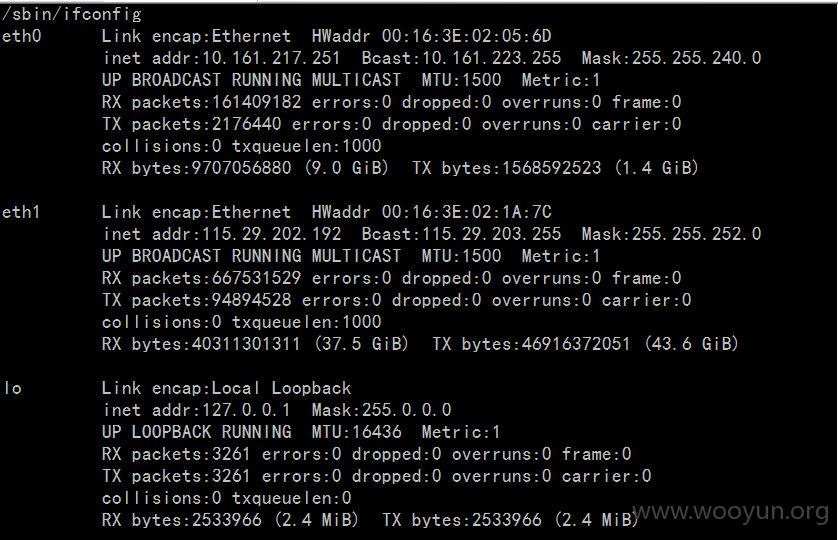Click loopback MTU:16436 value
Image resolution: width=838 pixels, height=540 pixels.
pyautogui.click(x=356, y=431)
